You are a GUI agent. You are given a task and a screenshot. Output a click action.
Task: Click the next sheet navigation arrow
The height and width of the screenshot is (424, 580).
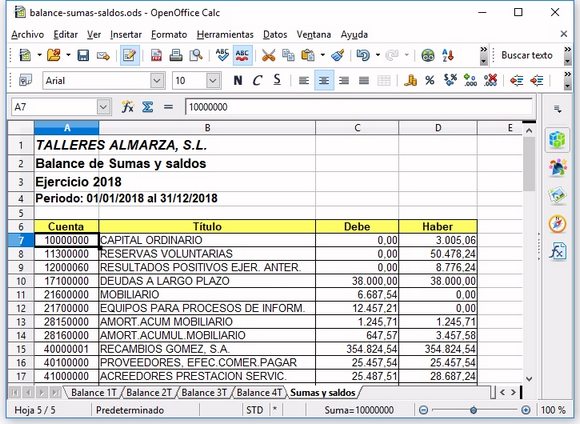42,392
